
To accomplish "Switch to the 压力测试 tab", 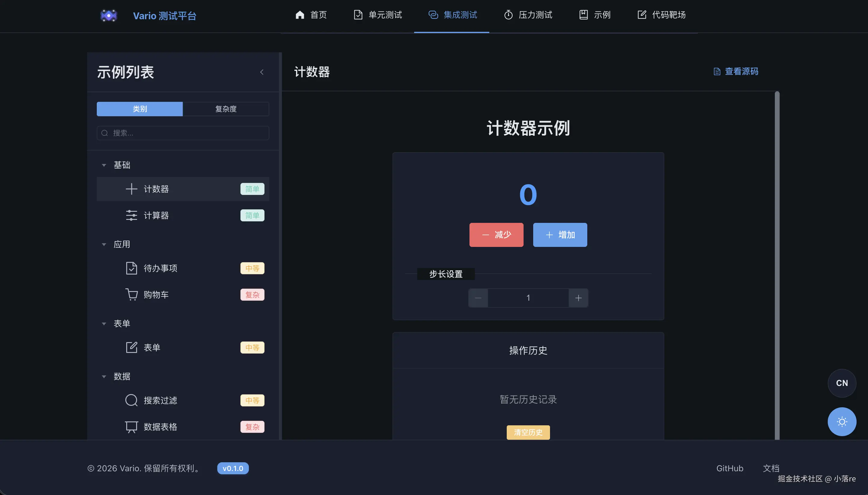I will [527, 15].
